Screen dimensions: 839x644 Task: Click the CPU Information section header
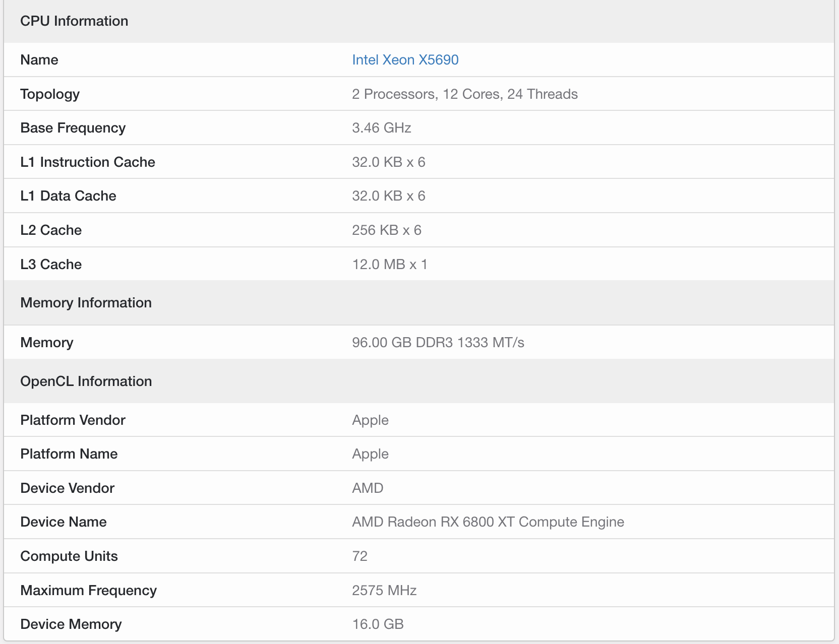(x=74, y=21)
